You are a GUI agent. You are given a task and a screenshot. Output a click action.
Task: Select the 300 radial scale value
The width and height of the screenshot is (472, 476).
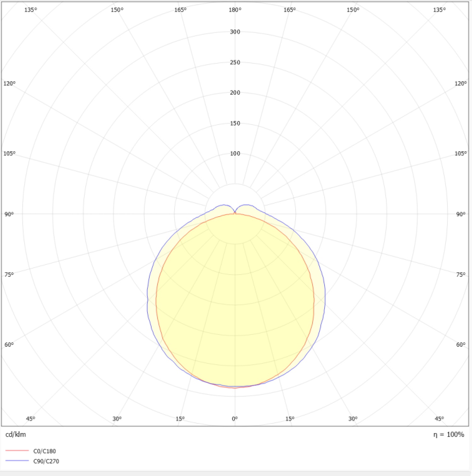tap(235, 32)
